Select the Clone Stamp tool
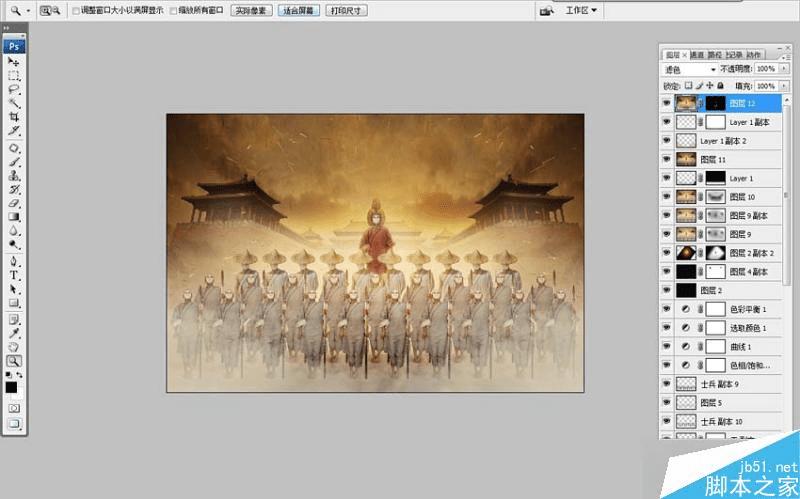Viewport: 800px width, 499px height. click(14, 176)
